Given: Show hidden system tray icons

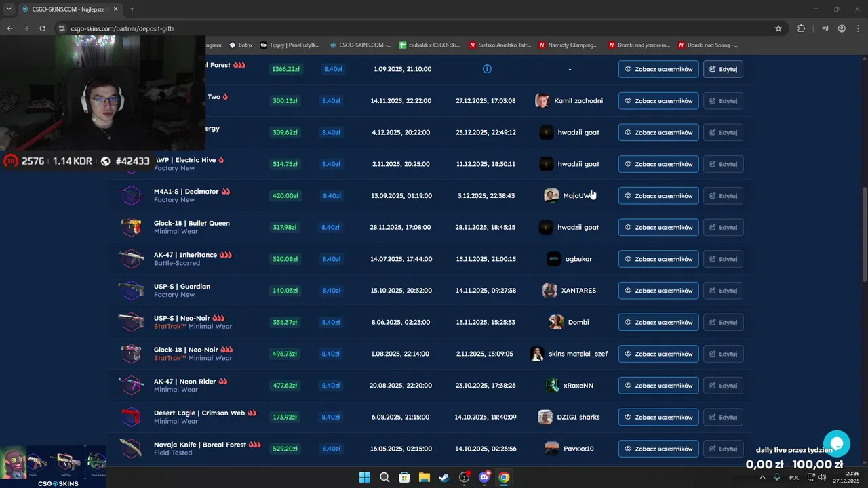Looking at the screenshot, I should point(762,477).
